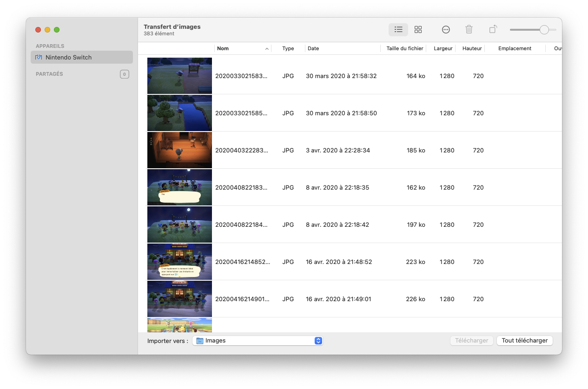The image size is (588, 389).
Task: Click the 383 élément count text
Action: coord(159,34)
